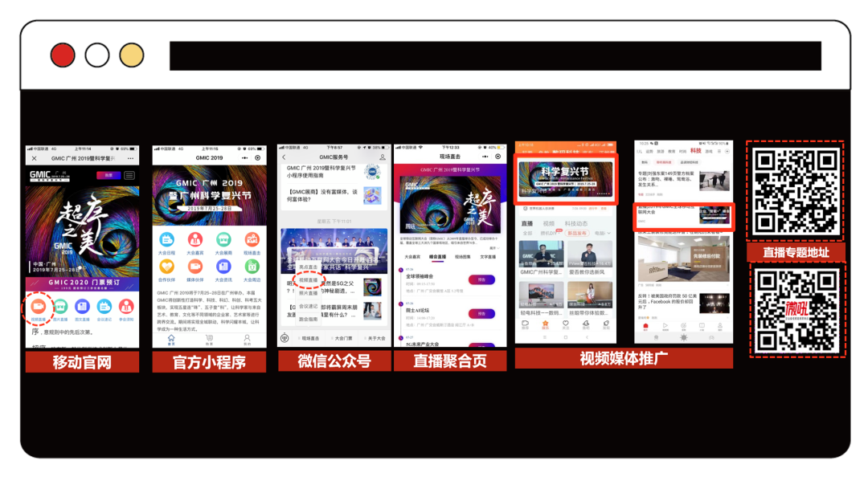Click the 购票 button on mobile site header

coord(108,175)
